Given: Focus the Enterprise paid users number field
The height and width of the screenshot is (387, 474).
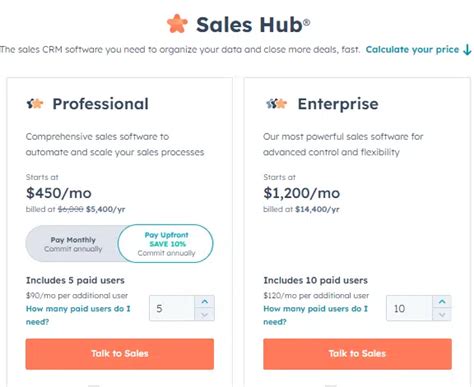Looking at the screenshot, I should pos(409,308).
